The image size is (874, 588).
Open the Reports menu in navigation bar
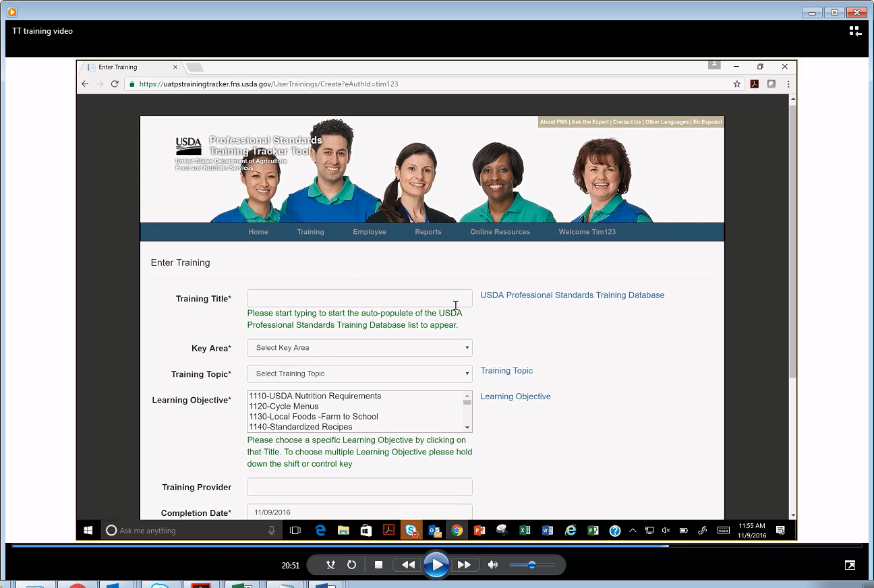[428, 232]
